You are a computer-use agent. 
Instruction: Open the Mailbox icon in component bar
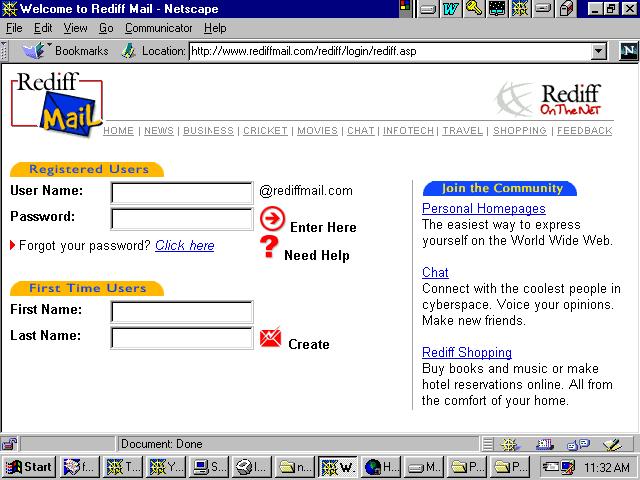click(x=544, y=444)
